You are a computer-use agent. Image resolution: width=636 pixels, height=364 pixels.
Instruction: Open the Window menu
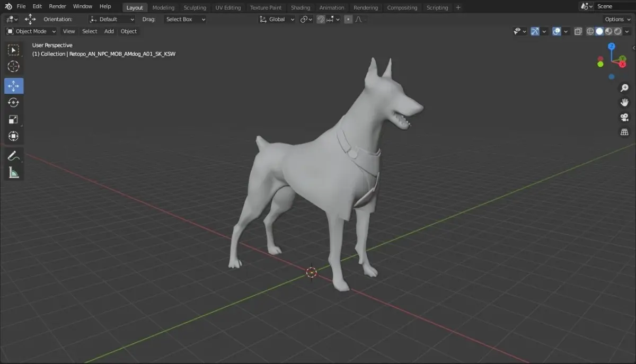(83, 6)
